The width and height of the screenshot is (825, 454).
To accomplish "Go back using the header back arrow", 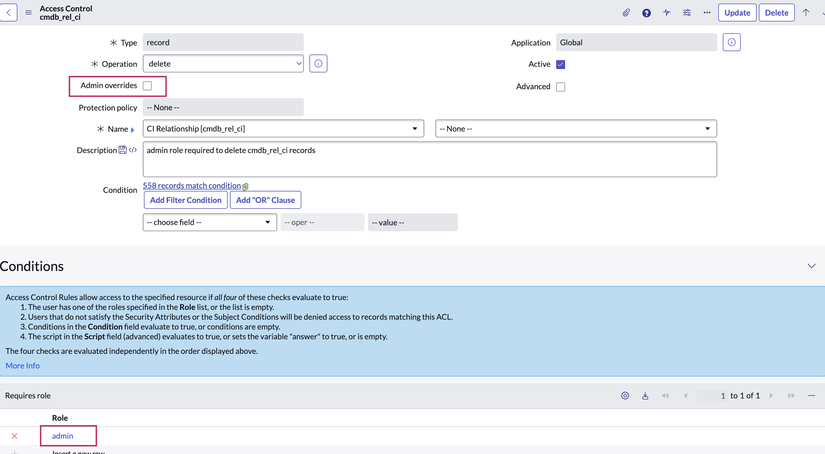I will point(8,13).
